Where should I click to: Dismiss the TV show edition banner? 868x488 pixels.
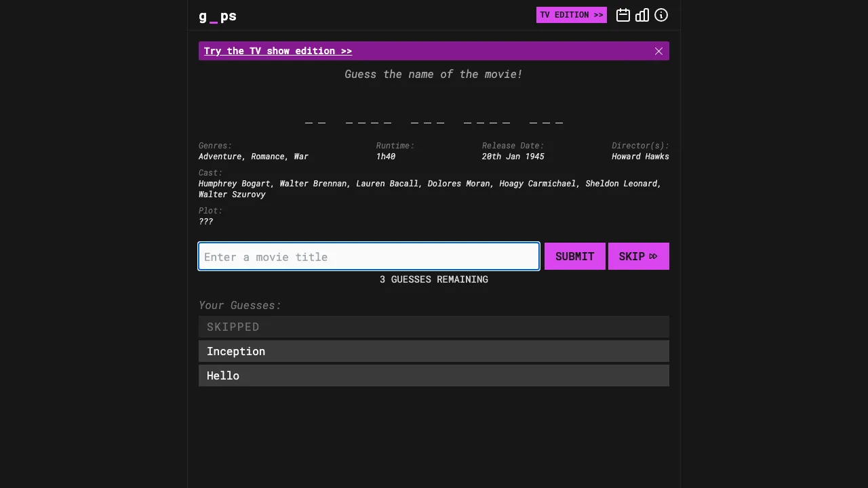[658, 51]
